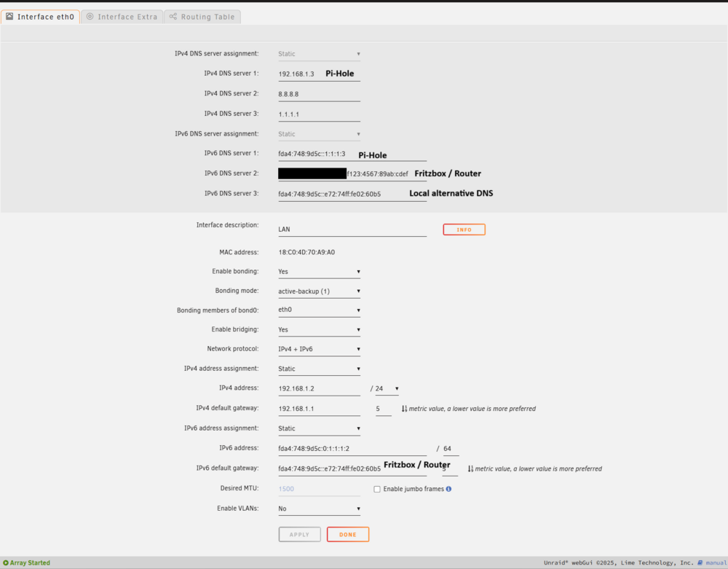Viewport: 728px width, 569px height.
Task: Click the Enable VLANs label
Action: click(238, 509)
